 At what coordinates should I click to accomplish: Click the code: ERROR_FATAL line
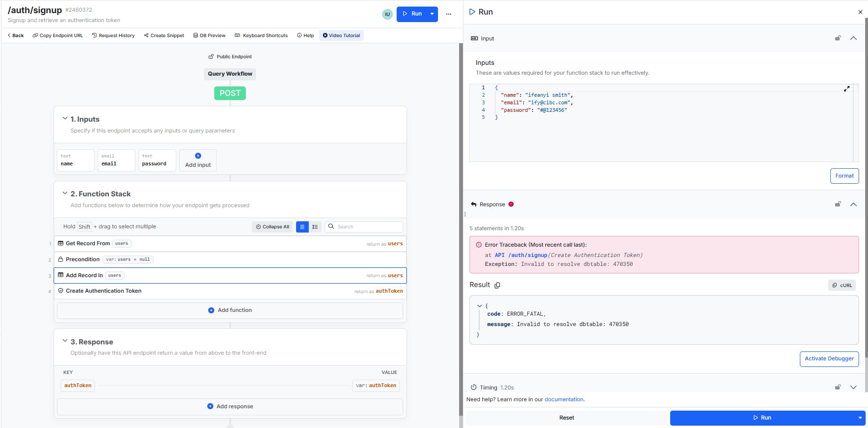pyautogui.click(x=516, y=314)
